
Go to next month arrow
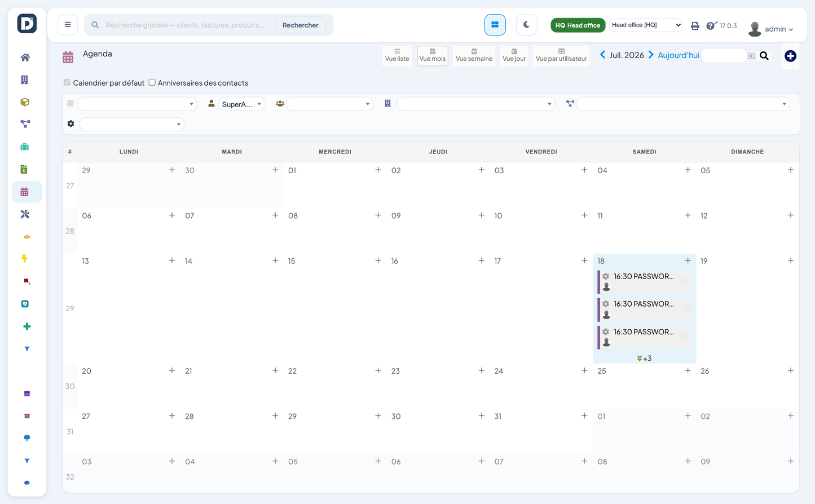pos(651,55)
